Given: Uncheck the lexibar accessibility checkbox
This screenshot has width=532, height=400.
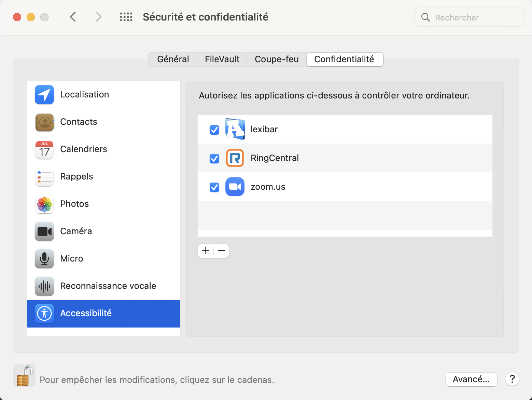Looking at the screenshot, I should pyautogui.click(x=214, y=130).
